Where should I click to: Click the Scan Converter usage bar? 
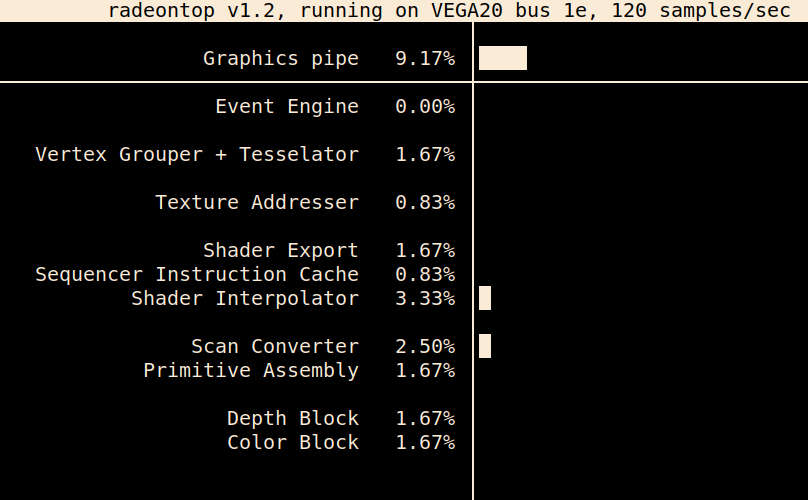485,346
